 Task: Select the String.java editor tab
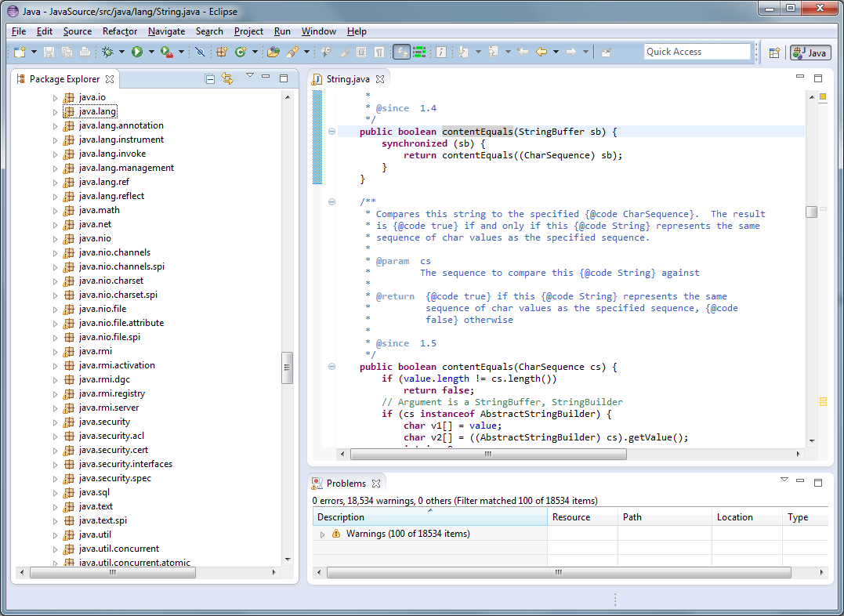click(x=348, y=79)
